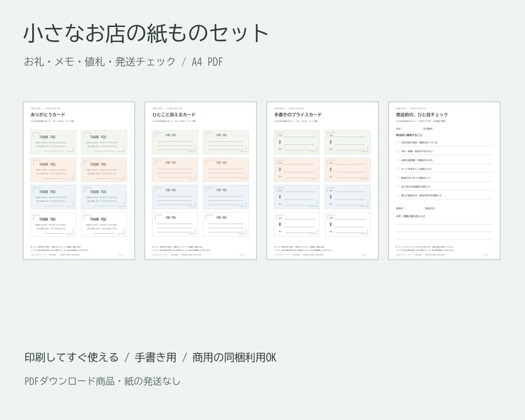The height and width of the screenshot is (420, 525).
Task: Tick checkbox for 配送方法に合った梱包をした
Action: click(397, 177)
